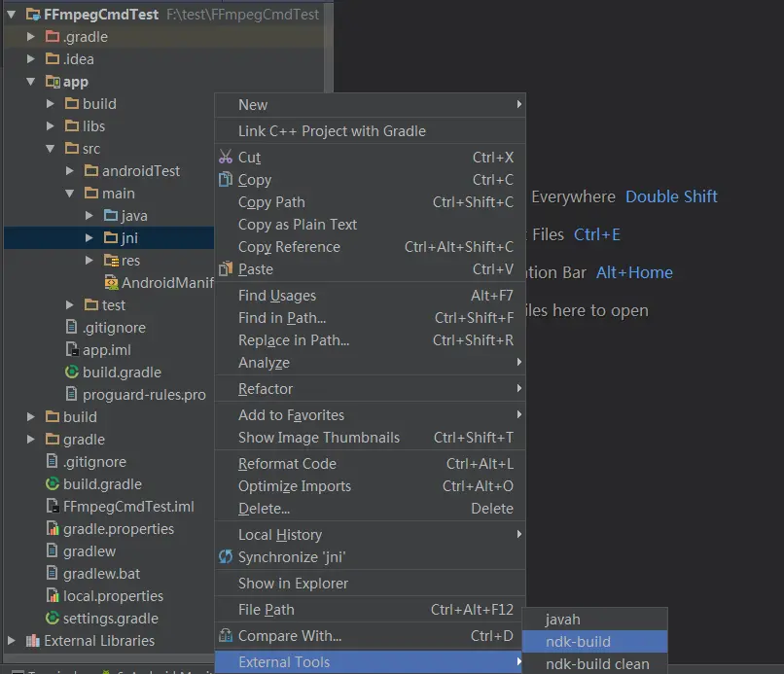Click the Alt+Home shortcut link
The height and width of the screenshot is (674, 784).
[634, 272]
